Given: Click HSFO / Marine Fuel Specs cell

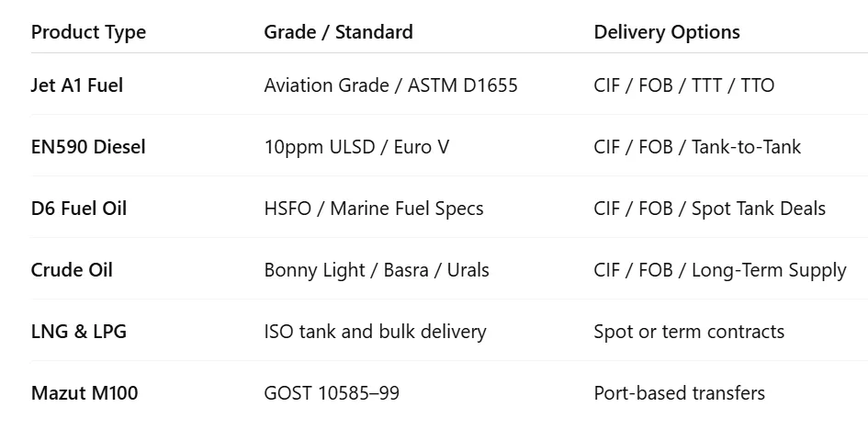Looking at the screenshot, I should pos(374,209).
